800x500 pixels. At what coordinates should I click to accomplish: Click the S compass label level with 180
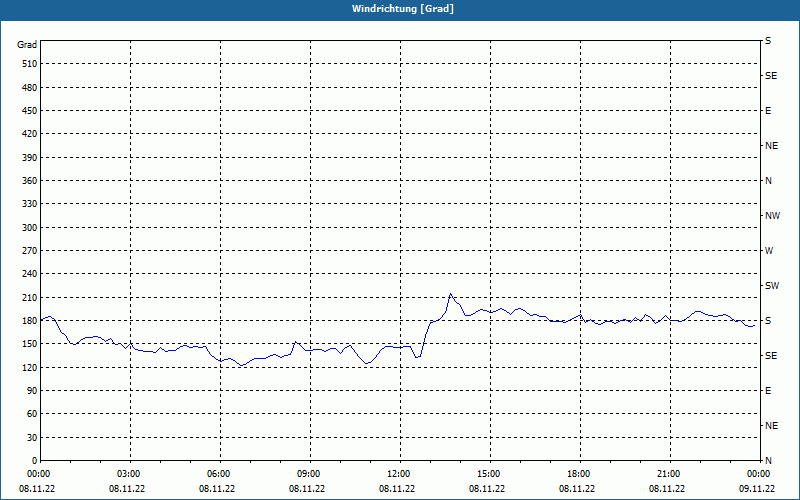[x=768, y=321]
